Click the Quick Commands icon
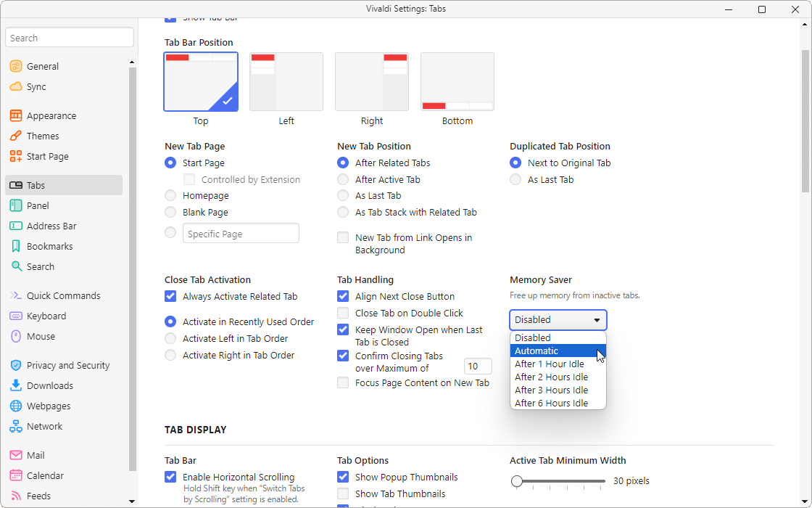 16,295
